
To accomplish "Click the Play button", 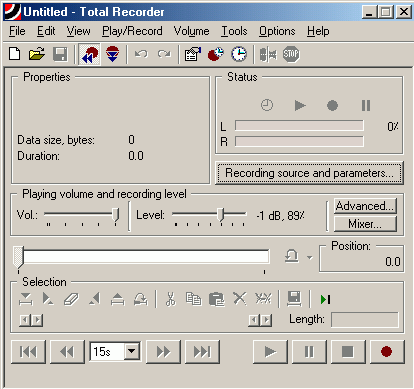I will click(x=270, y=352).
